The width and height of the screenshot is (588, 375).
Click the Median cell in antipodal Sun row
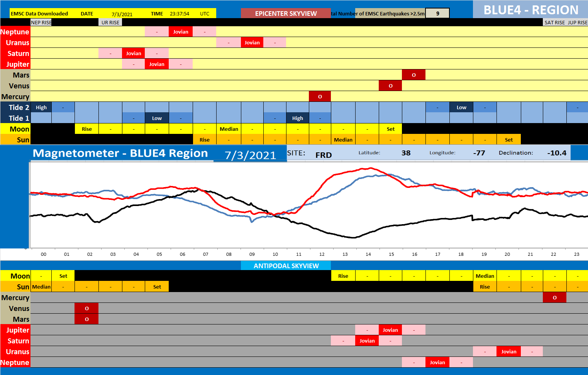click(x=41, y=287)
